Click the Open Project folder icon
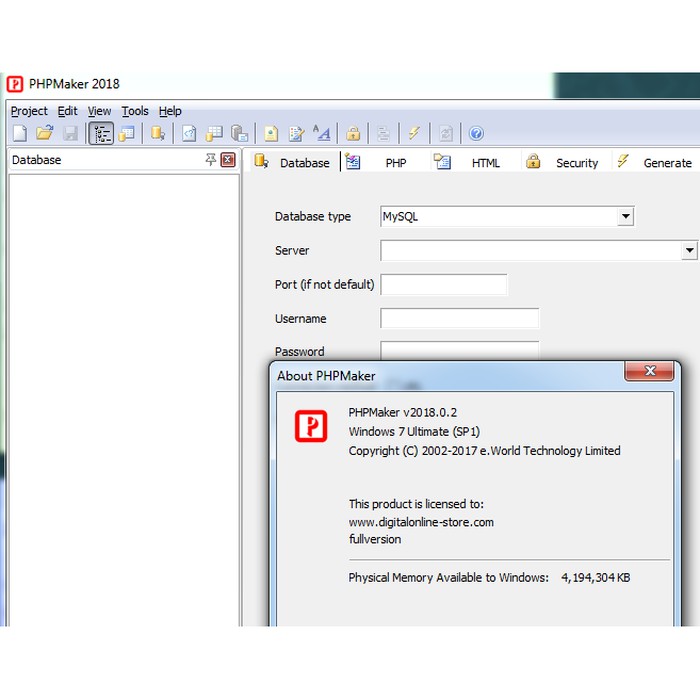The image size is (700, 700). click(45, 133)
